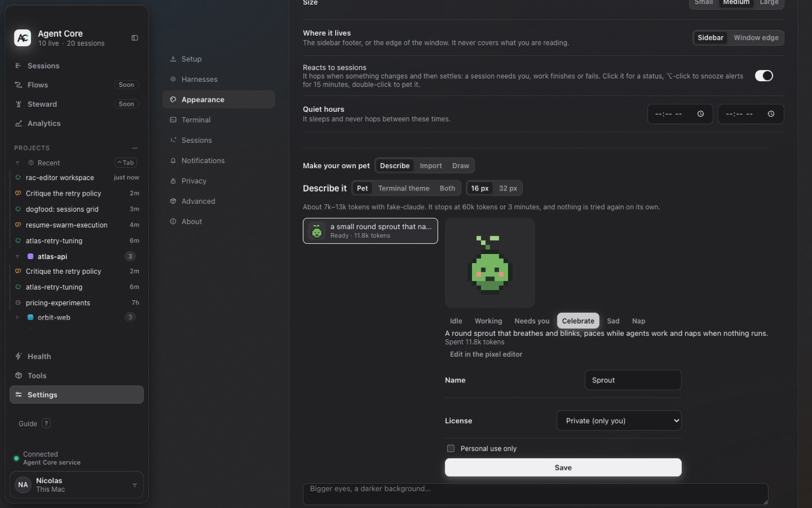Open the License dropdown
812x508 pixels.
coord(619,421)
